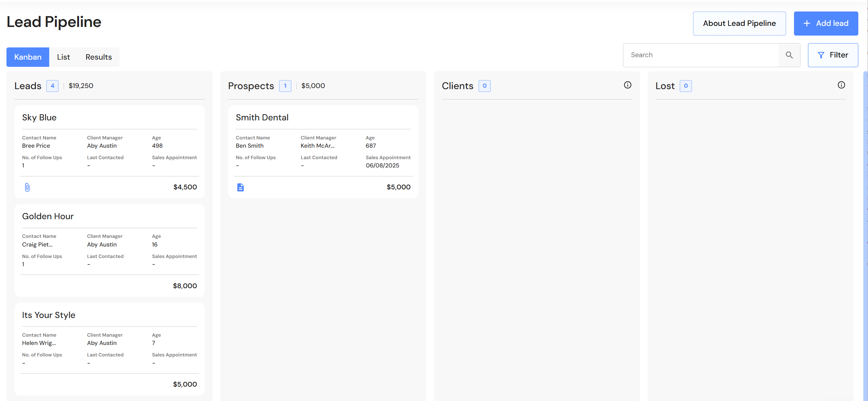Click the funnel Filter button
This screenshot has height=401, width=868.
pyautogui.click(x=833, y=55)
